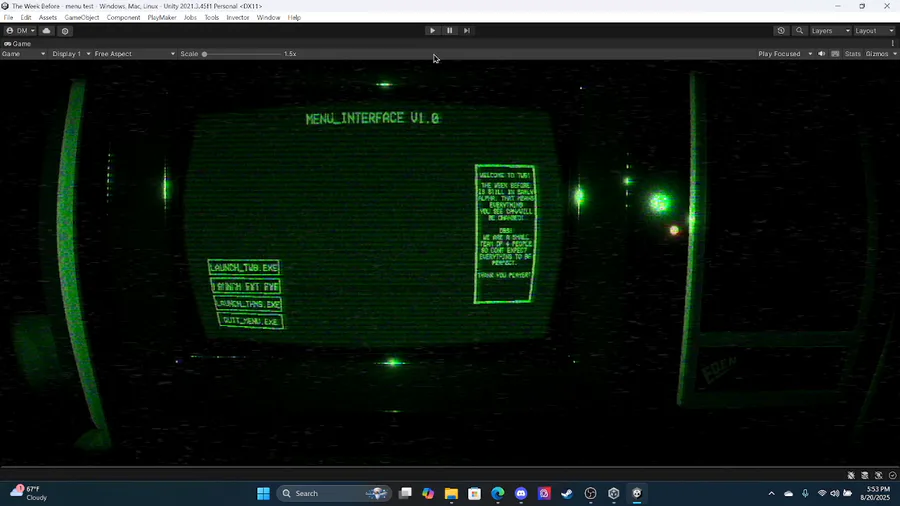Open the Display 1 dropdown

71,54
